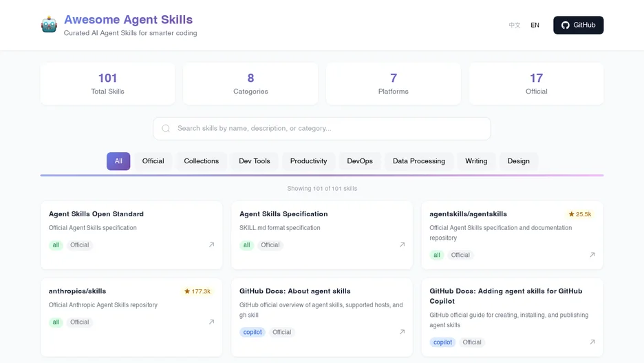
Task: Click 'SKILL.md format specification' description
Action: [280, 228]
